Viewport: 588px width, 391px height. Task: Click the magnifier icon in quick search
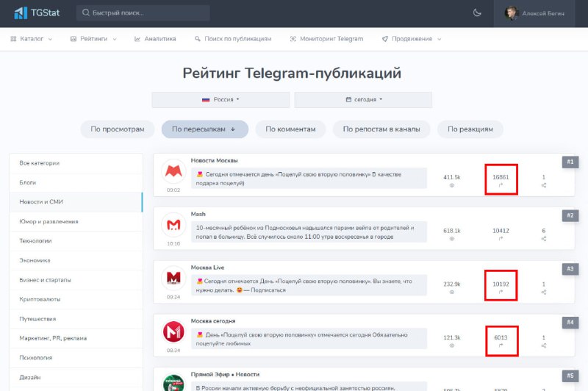point(86,12)
